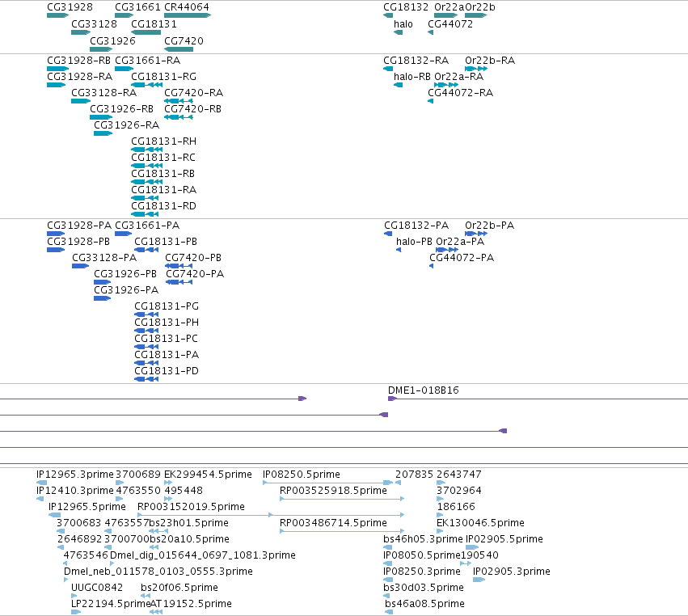
Task: Click transcript CG31926-RB
Action: pyautogui.click(x=122, y=109)
